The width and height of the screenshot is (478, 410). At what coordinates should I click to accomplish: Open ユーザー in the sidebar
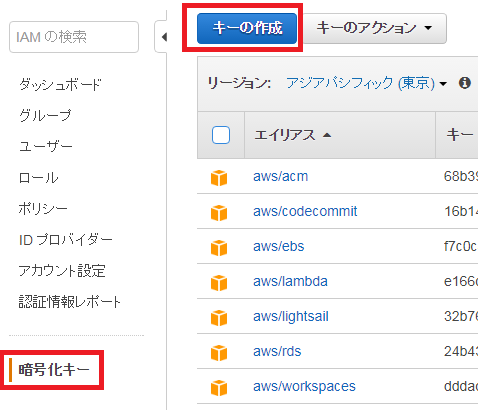(x=46, y=146)
